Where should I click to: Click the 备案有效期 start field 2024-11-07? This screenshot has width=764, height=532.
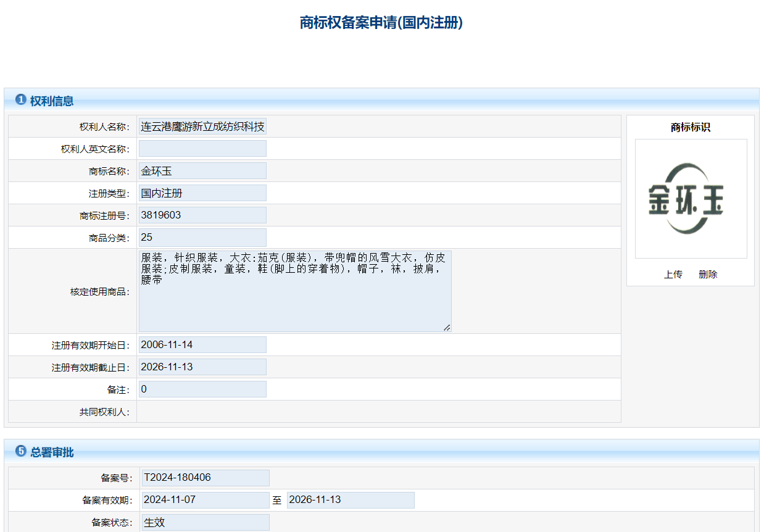[x=206, y=500]
